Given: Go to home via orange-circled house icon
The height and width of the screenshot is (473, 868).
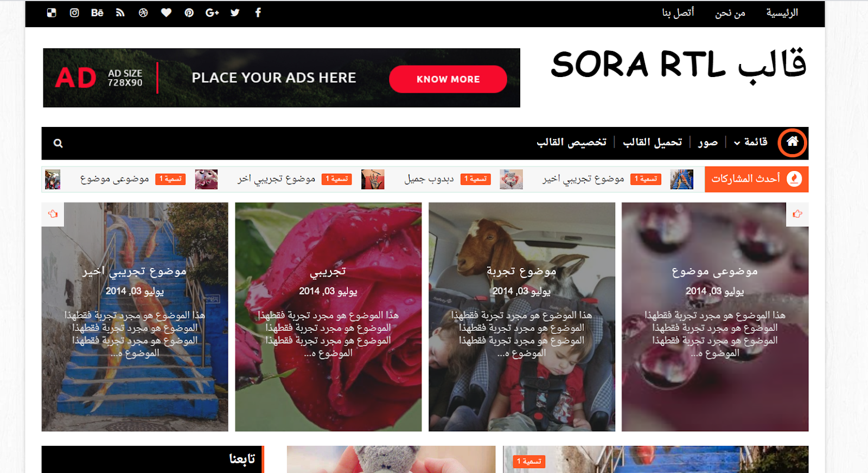Looking at the screenshot, I should click(x=792, y=143).
